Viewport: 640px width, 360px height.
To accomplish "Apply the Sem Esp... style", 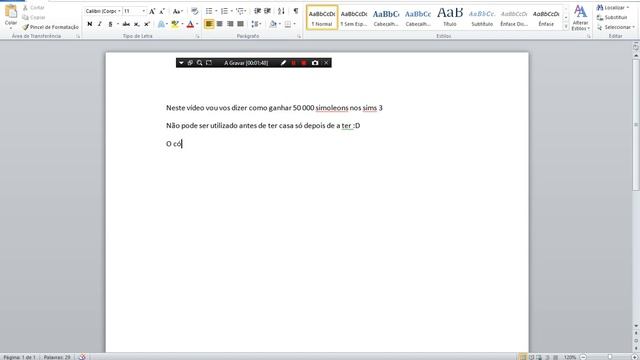I will tap(354, 18).
